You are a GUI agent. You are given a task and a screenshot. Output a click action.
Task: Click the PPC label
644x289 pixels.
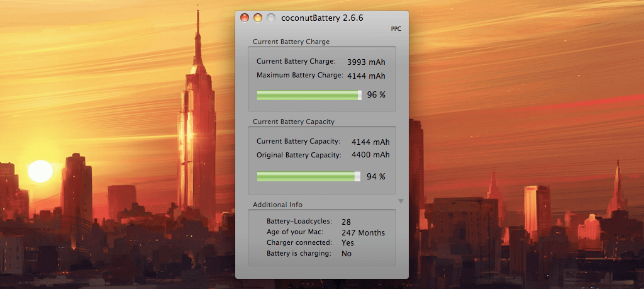point(396,29)
